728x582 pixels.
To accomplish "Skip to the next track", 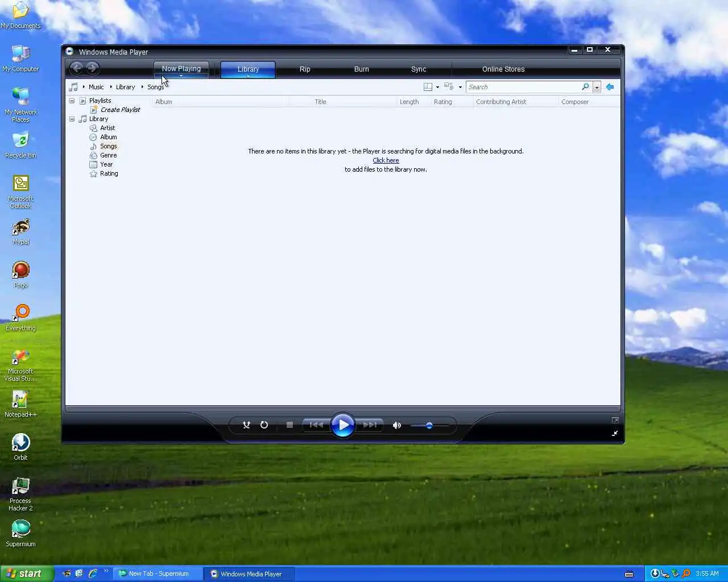I will (370, 425).
